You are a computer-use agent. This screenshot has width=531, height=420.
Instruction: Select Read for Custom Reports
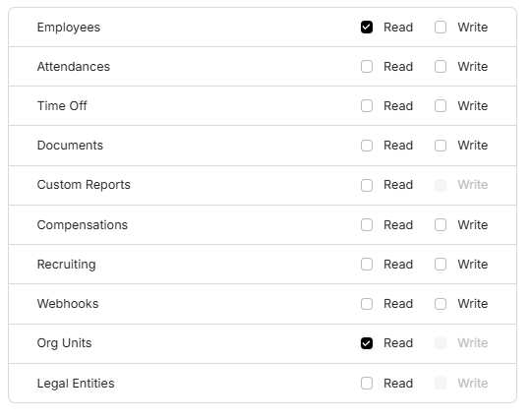pos(367,185)
